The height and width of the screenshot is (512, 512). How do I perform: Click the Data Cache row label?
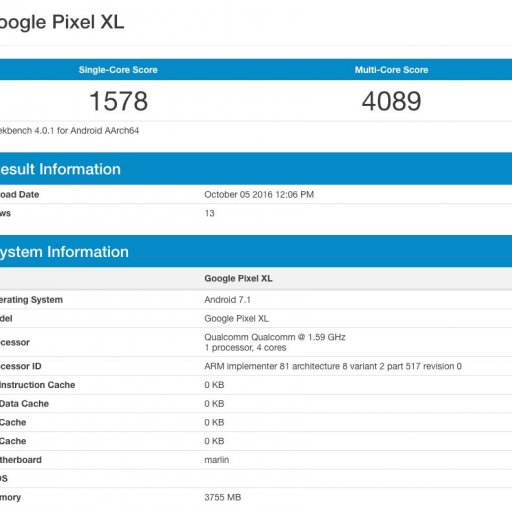point(24,404)
